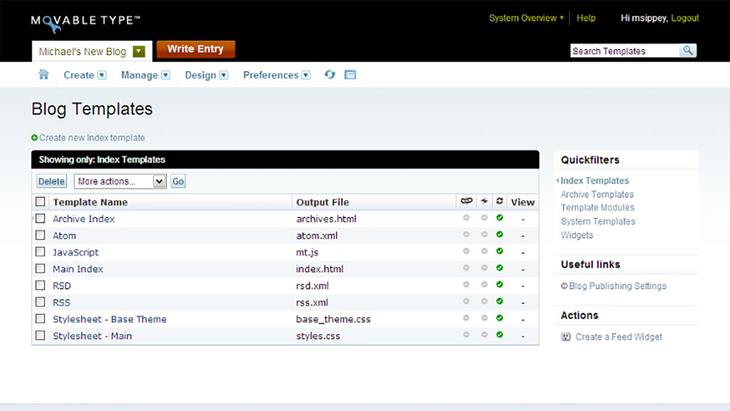730x411 pixels.
Task: Toggle the select-all templates checkbox
Action: point(40,202)
